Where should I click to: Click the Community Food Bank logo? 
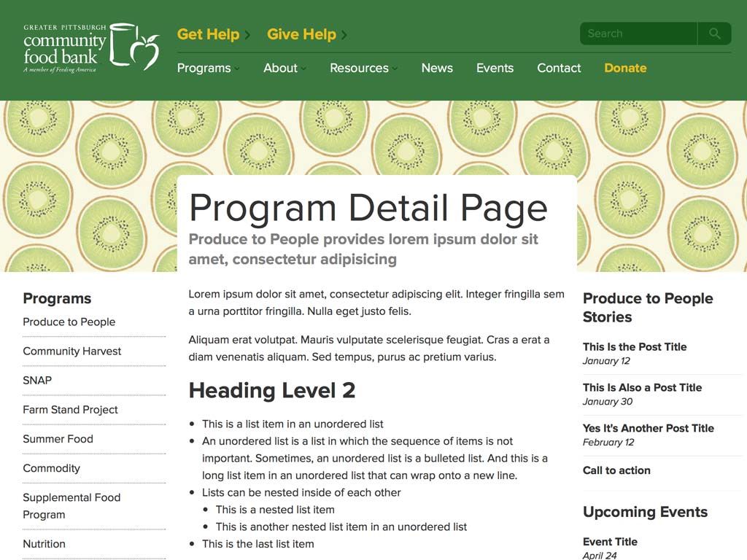click(x=91, y=48)
